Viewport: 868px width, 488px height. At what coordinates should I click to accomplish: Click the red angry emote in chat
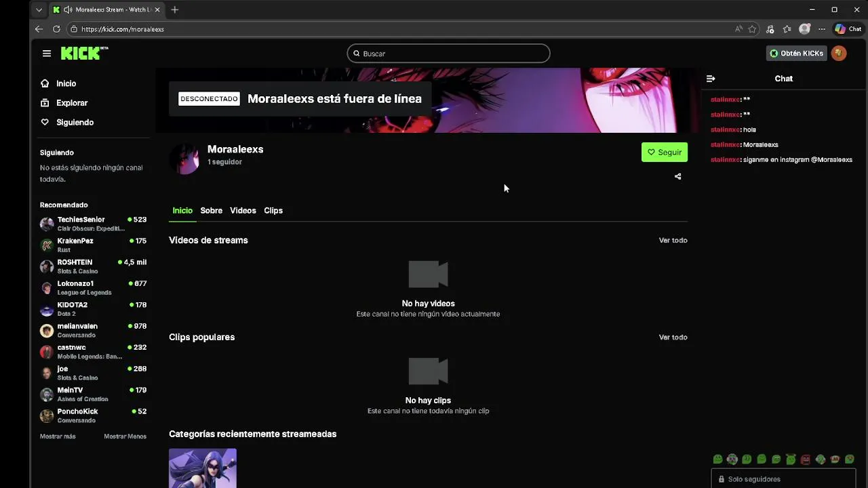pyautogui.click(x=805, y=460)
